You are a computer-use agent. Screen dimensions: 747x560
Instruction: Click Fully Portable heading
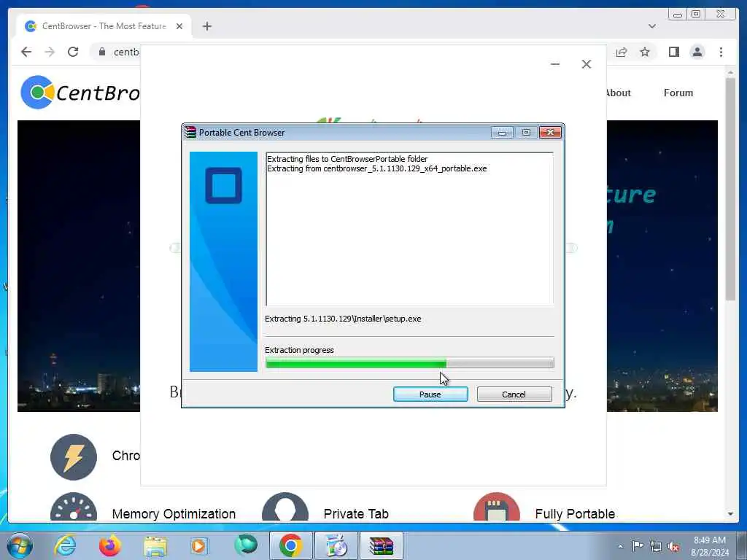(x=575, y=514)
